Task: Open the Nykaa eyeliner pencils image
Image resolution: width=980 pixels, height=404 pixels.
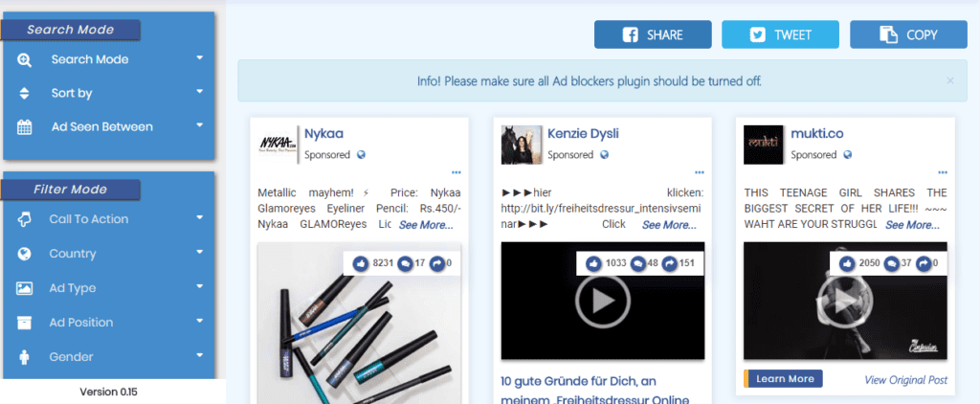Action: (360, 324)
